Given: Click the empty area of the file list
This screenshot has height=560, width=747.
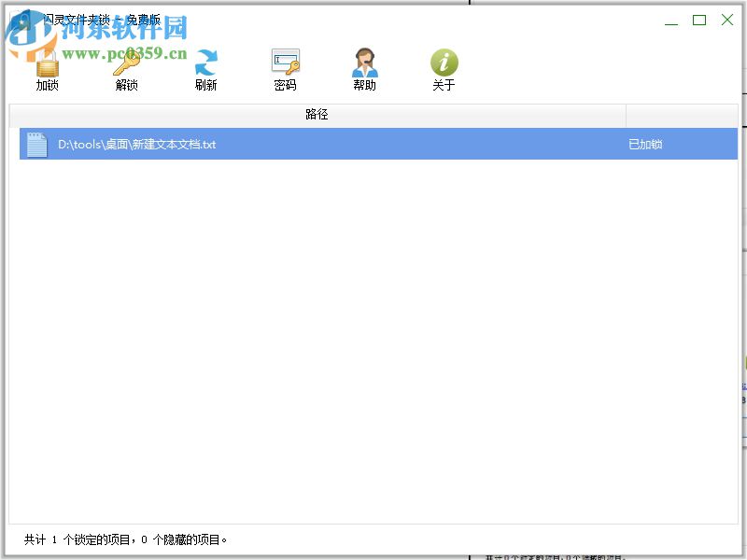Looking at the screenshot, I should pyautogui.click(x=373, y=327).
